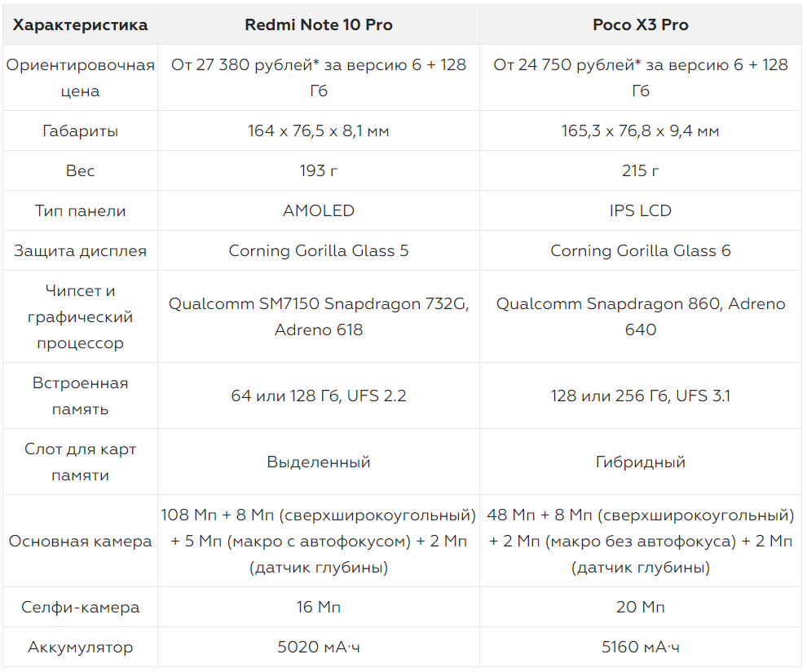
Task: Click the Poco X3 Pro column header
Action: 640,24
